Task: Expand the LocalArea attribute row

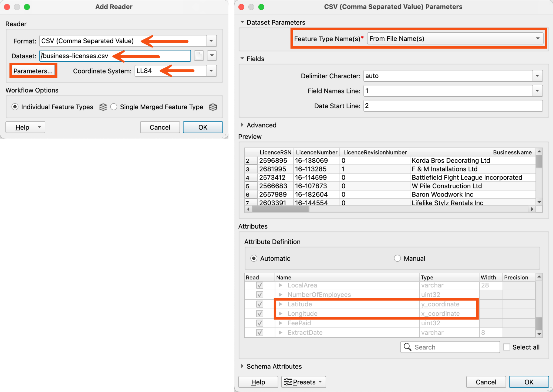Action: 281,285
